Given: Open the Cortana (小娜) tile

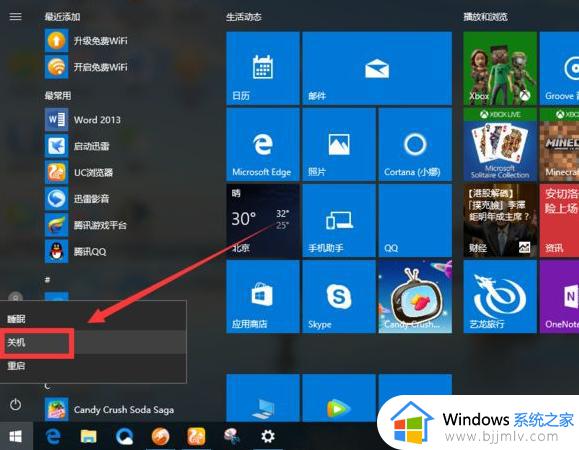Looking at the screenshot, I should point(415,144).
